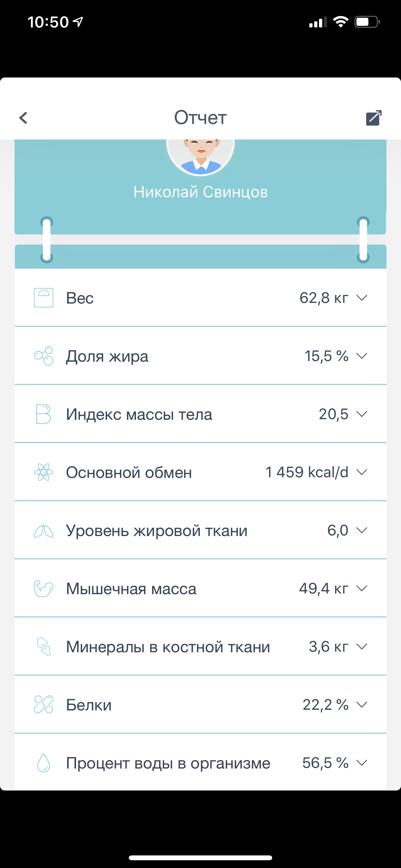Open the Мышечная масса 49,4 кг value

point(324,588)
